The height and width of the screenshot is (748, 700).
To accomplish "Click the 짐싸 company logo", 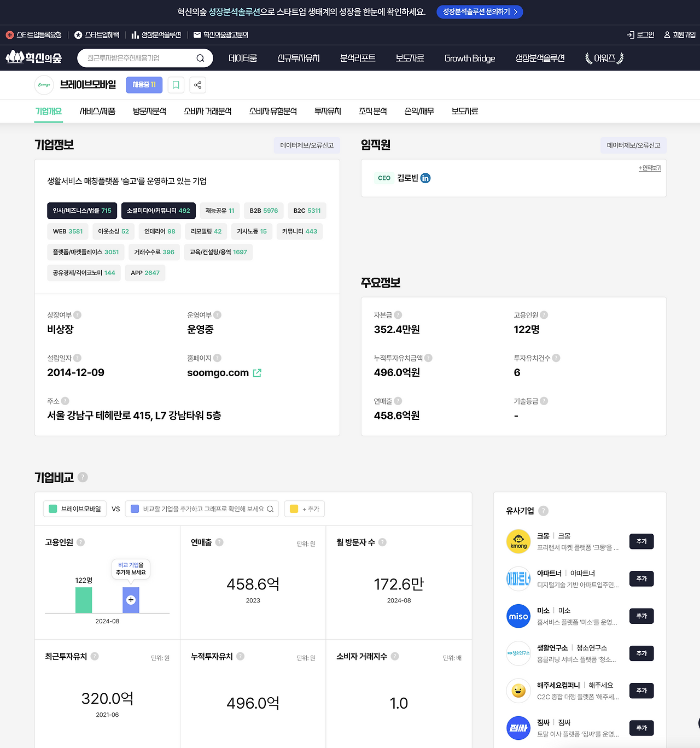I will (x=518, y=728).
